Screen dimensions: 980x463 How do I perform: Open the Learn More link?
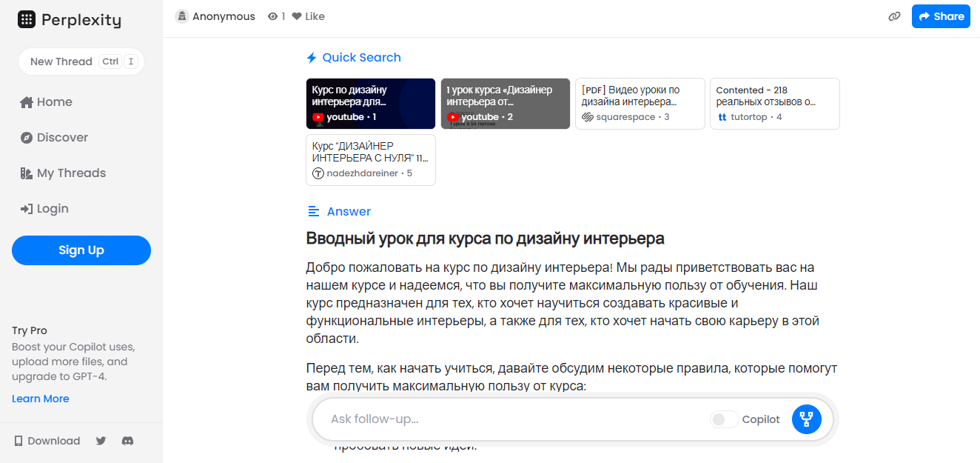40,399
